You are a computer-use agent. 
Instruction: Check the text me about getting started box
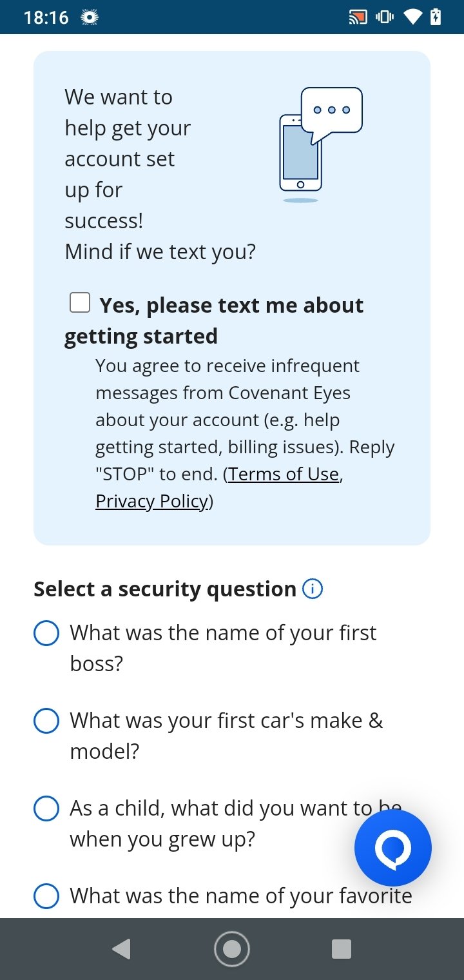tap(80, 302)
